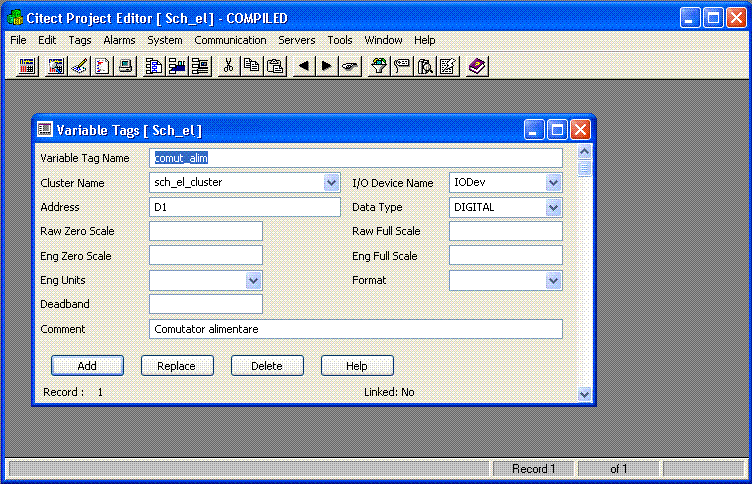The height and width of the screenshot is (485, 753).
Task: Click the printer-like computer icon in toolbar
Action: [x=126, y=66]
